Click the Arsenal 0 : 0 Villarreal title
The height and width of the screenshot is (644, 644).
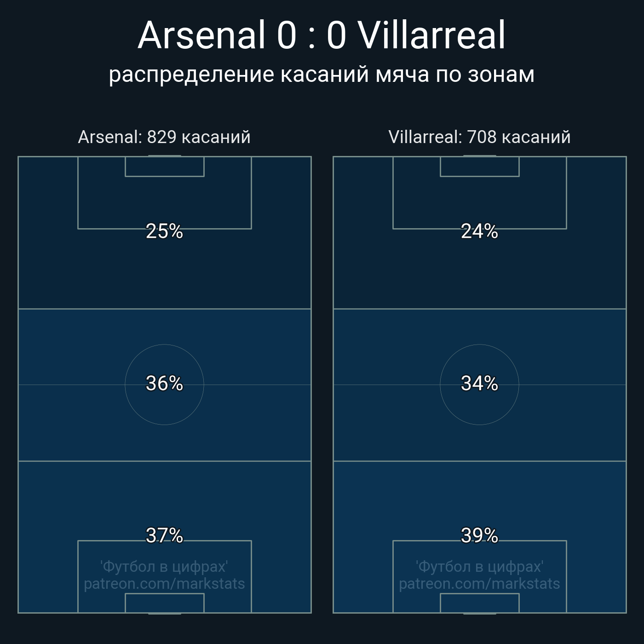[322, 35]
